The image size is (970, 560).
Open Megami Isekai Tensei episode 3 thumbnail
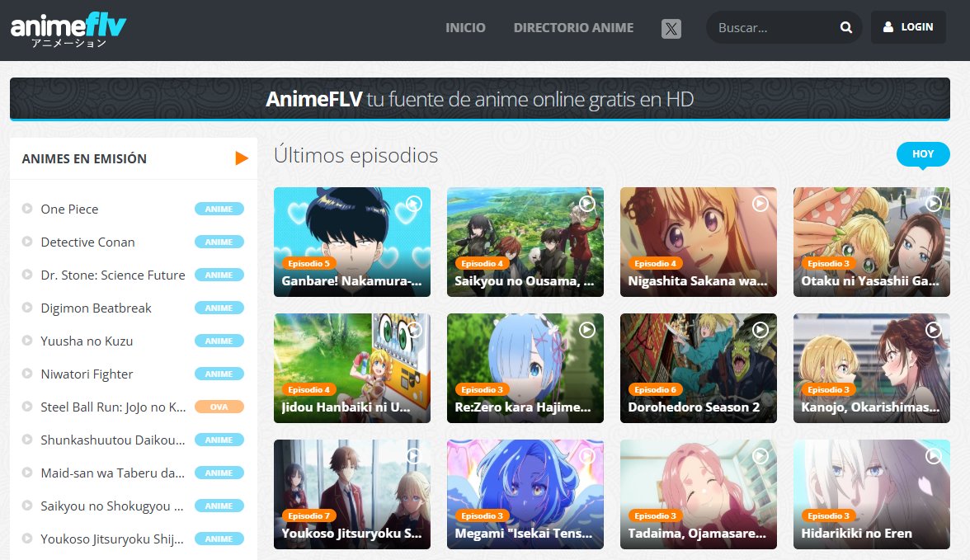(x=525, y=494)
